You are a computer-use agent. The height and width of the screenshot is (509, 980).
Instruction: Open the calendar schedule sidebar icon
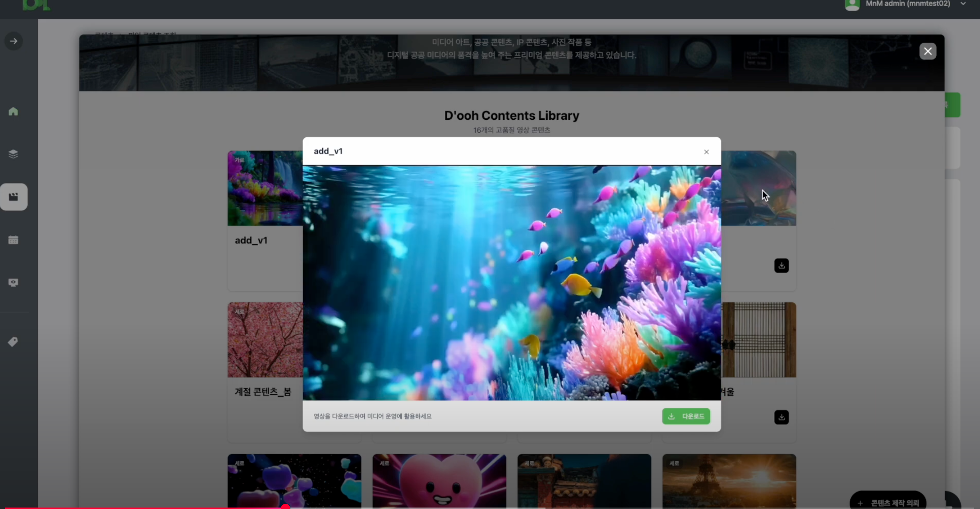click(13, 240)
